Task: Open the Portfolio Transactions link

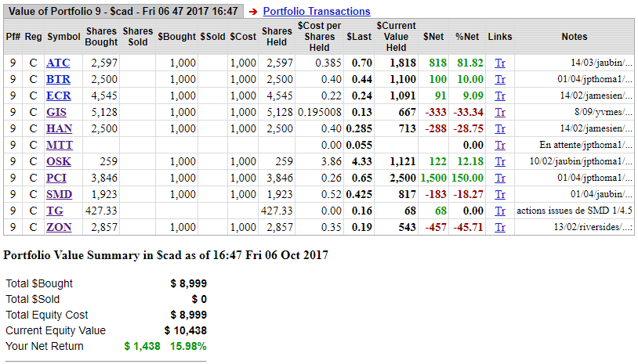Action: tap(316, 12)
